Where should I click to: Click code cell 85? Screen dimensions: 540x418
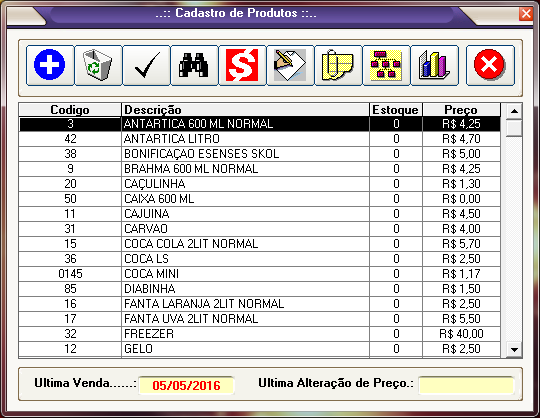click(x=70, y=289)
